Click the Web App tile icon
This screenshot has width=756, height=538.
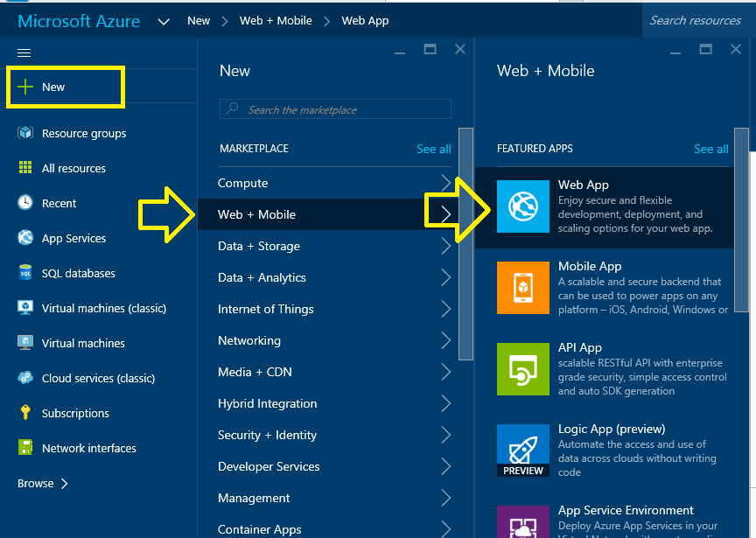(x=523, y=206)
